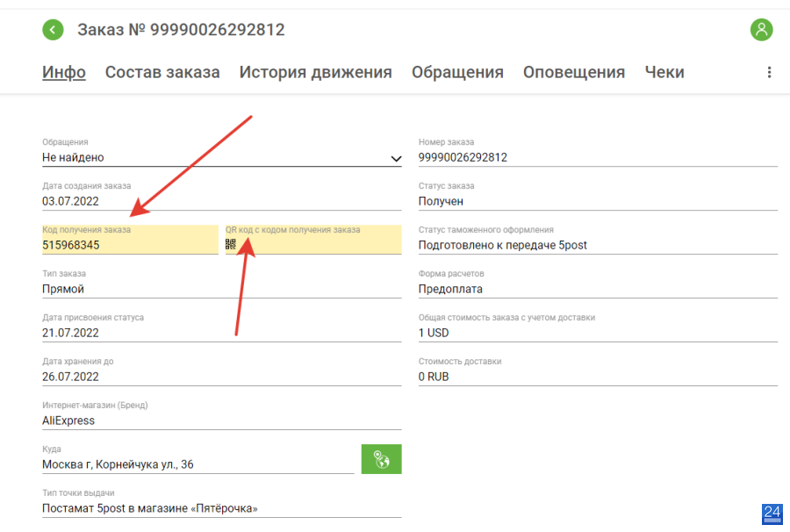
Task: Open the История движения tab
Action: click(315, 72)
